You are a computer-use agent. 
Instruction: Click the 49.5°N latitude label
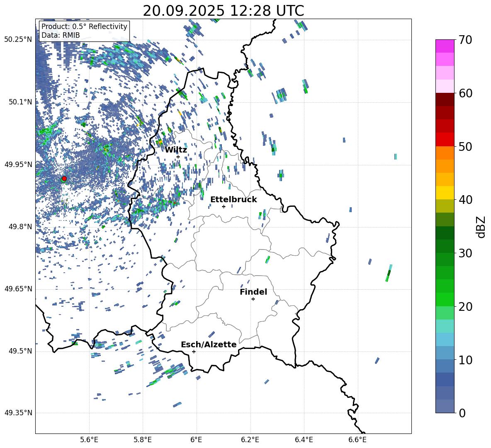coord(20,351)
